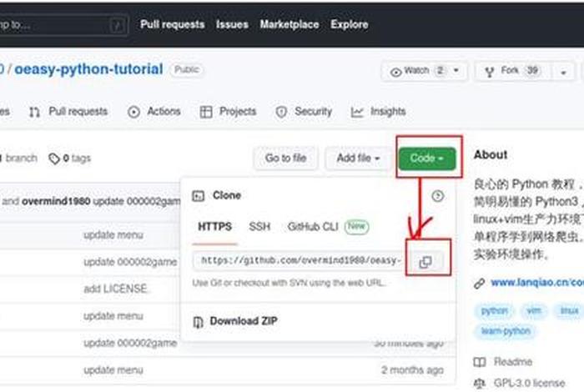Screen dimensions: 584x392
Task: Switch to the Security tab
Action: [x=304, y=111]
